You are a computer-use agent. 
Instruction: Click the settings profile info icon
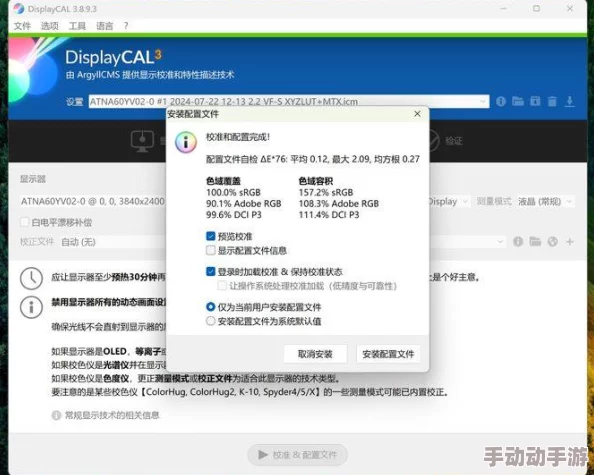pyautogui.click(x=501, y=102)
